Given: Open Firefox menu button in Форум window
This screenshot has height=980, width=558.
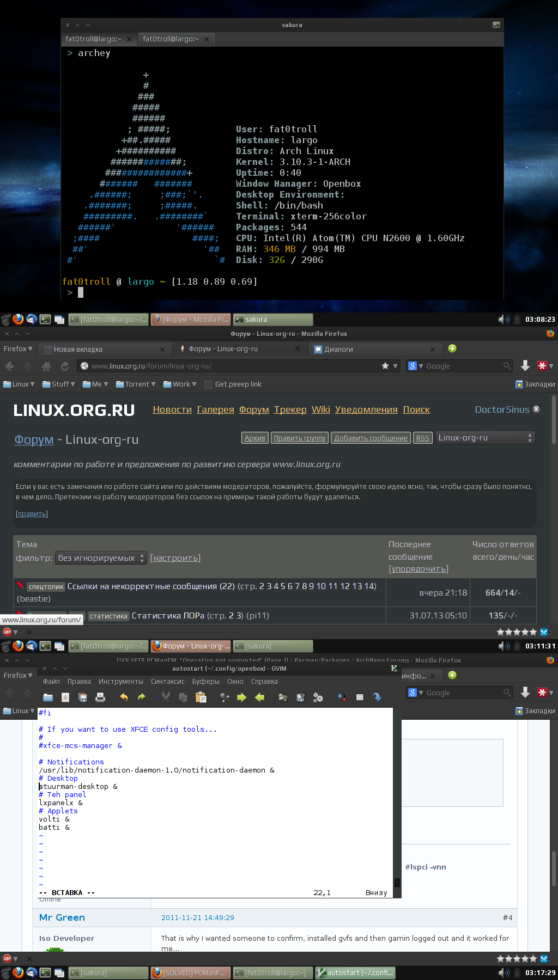Looking at the screenshot, I should [x=17, y=348].
